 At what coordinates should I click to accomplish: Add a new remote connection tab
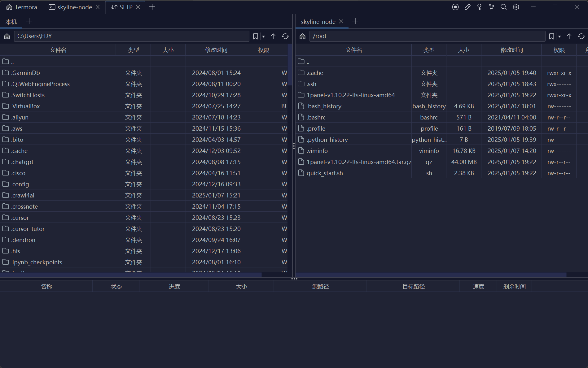point(355,21)
